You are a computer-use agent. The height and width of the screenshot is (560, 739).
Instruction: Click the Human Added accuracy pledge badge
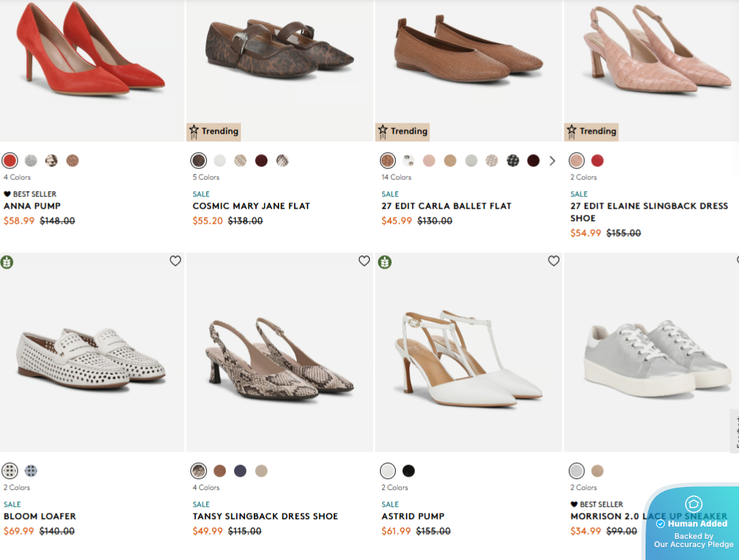[x=693, y=522]
